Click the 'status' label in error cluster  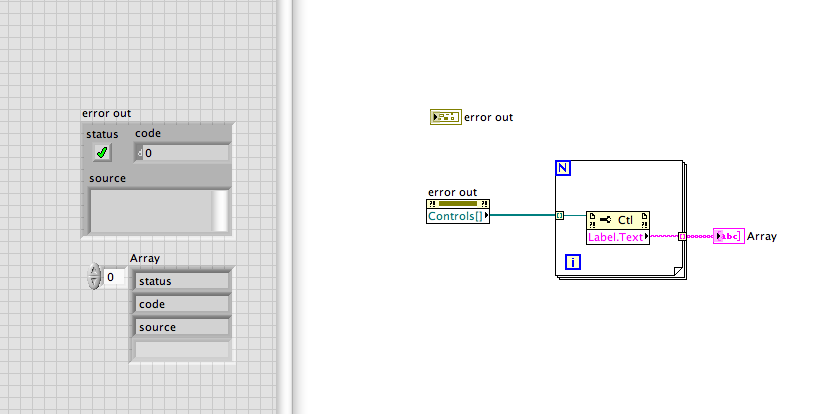click(102, 134)
